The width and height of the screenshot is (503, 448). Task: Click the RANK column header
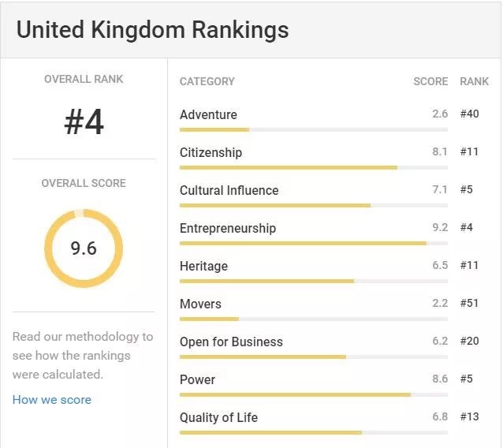[x=475, y=81]
